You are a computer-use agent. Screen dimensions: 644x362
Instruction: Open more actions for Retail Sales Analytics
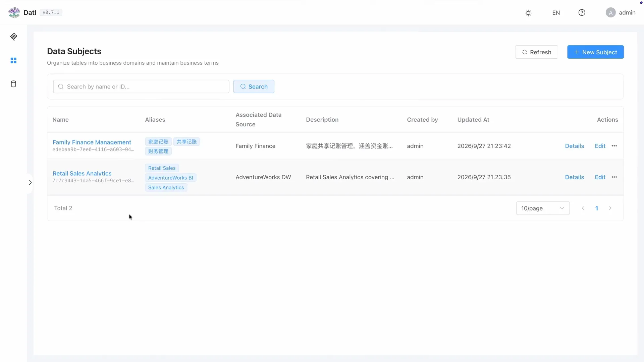tap(614, 177)
